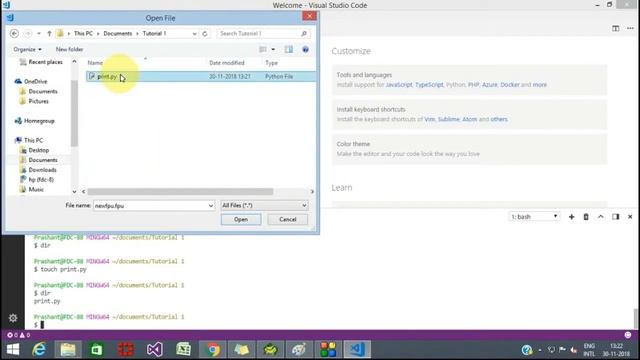Click the TypeScript link under Tools and languages
Image resolution: width=640 pixels, height=360 pixels.
pyautogui.click(x=429, y=85)
